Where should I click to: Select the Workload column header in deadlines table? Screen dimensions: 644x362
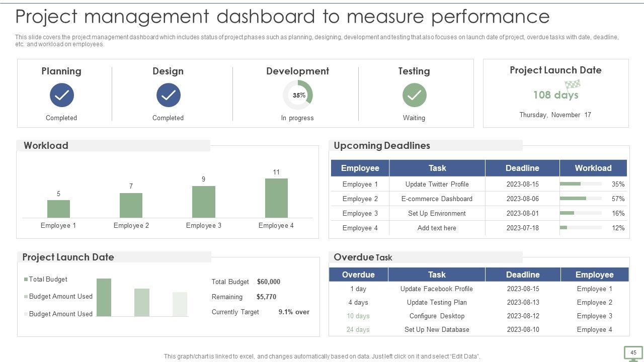coord(593,168)
